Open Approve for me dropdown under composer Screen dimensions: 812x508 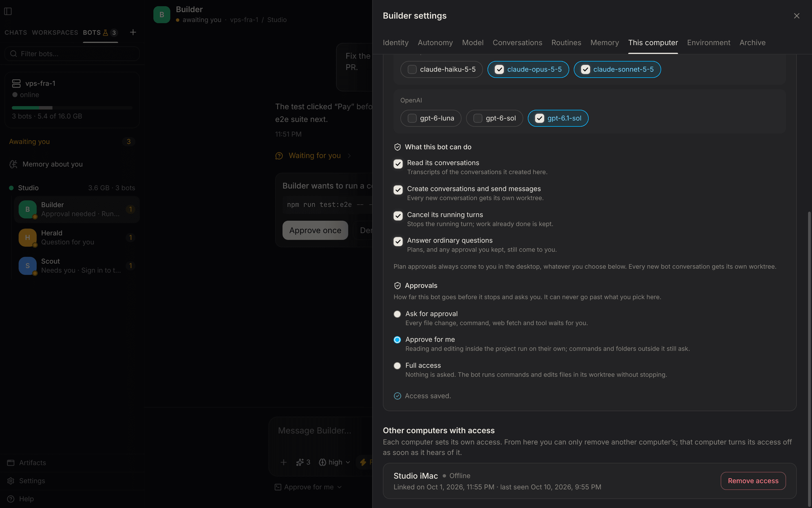click(308, 487)
